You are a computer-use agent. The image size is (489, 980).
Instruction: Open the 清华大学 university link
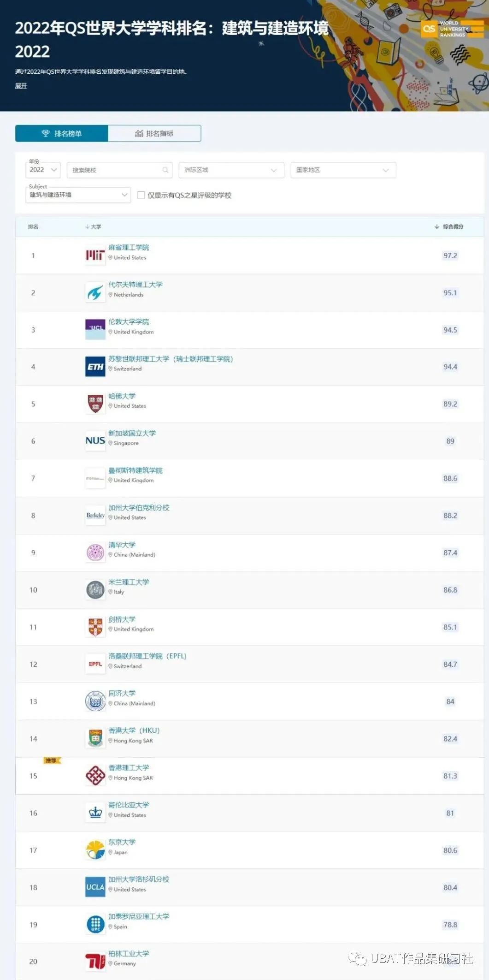(x=122, y=545)
